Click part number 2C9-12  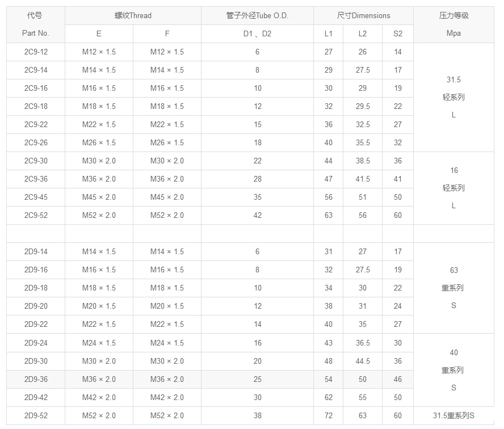pyautogui.click(x=36, y=52)
